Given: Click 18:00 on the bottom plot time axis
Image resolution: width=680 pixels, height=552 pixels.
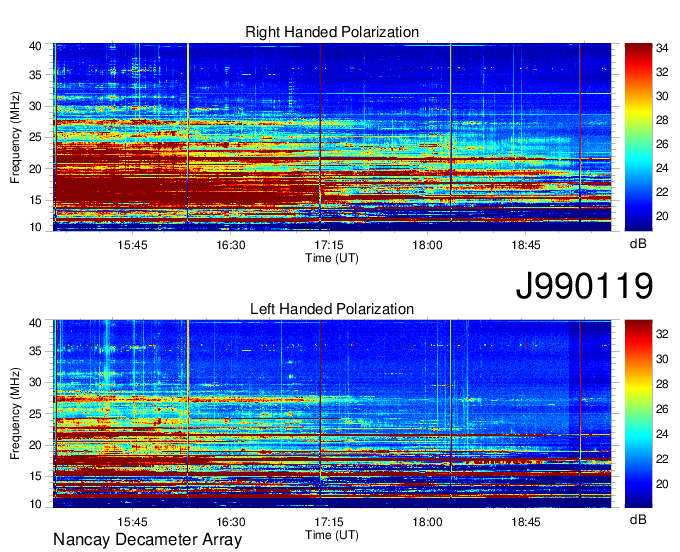Looking at the screenshot, I should coord(427,522).
